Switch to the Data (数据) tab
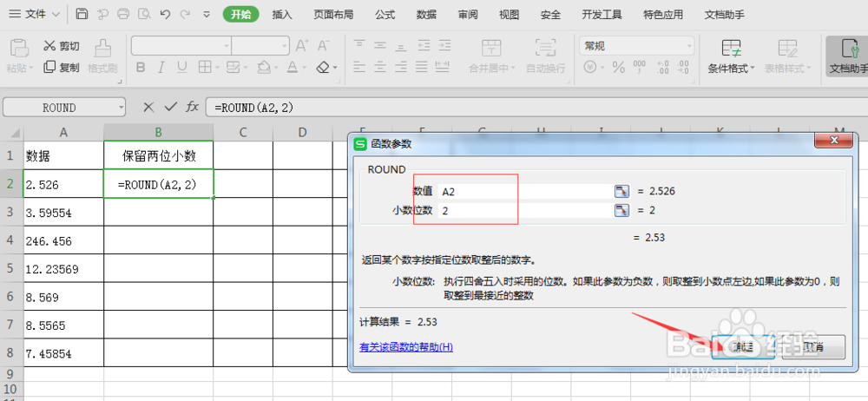Screen dimensions: 868x401 pos(426,15)
